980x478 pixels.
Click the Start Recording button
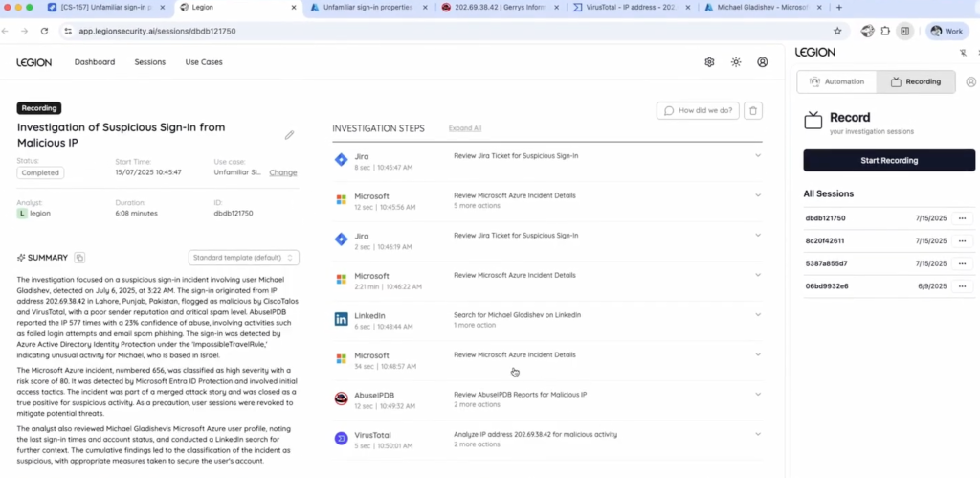[888, 160]
